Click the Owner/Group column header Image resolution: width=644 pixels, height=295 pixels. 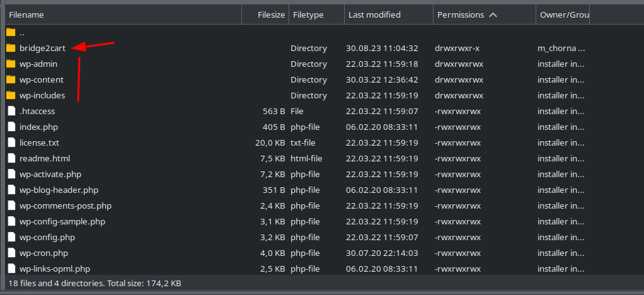pyautogui.click(x=563, y=14)
